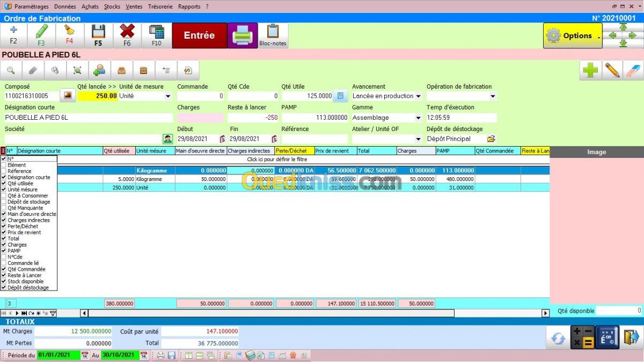
Task: Open the Gamme dropdown showing Assemblage
Action: click(418, 118)
